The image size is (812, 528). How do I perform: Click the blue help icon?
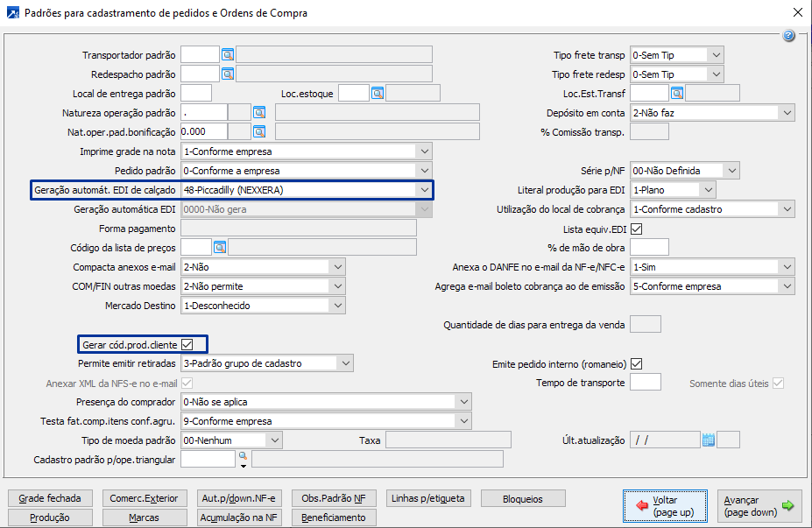click(x=788, y=36)
